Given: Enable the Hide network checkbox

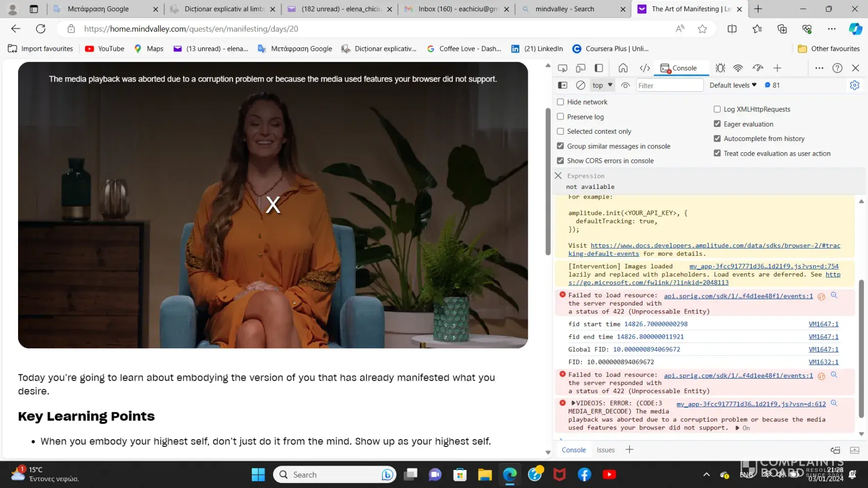Looking at the screenshot, I should tap(560, 102).
